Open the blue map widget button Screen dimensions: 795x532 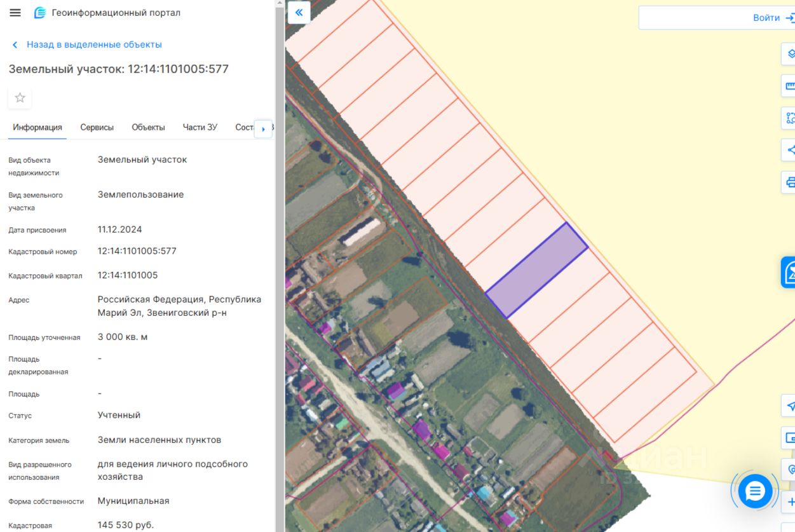pyautogui.click(x=789, y=273)
